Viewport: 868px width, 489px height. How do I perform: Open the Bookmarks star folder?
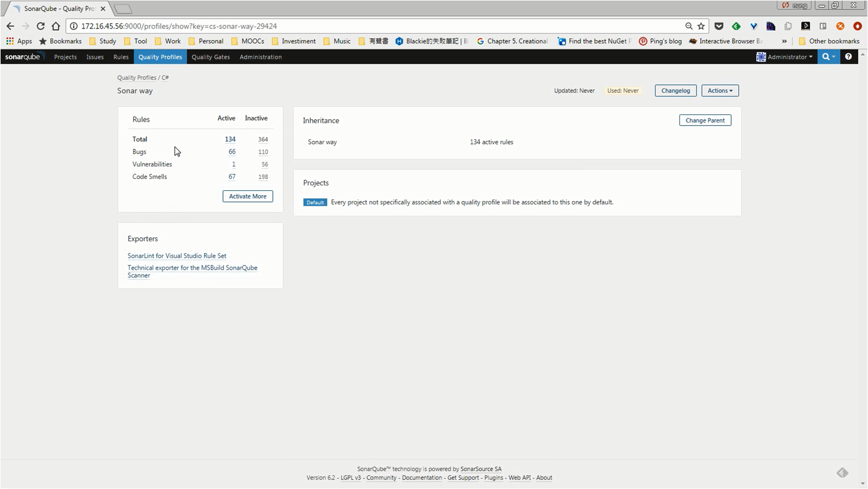coord(60,41)
